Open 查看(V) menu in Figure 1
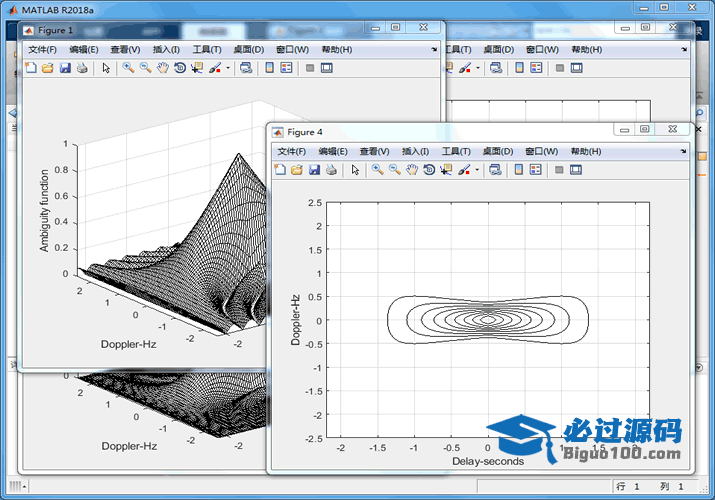Screen dimensions: 715x500 125,49
